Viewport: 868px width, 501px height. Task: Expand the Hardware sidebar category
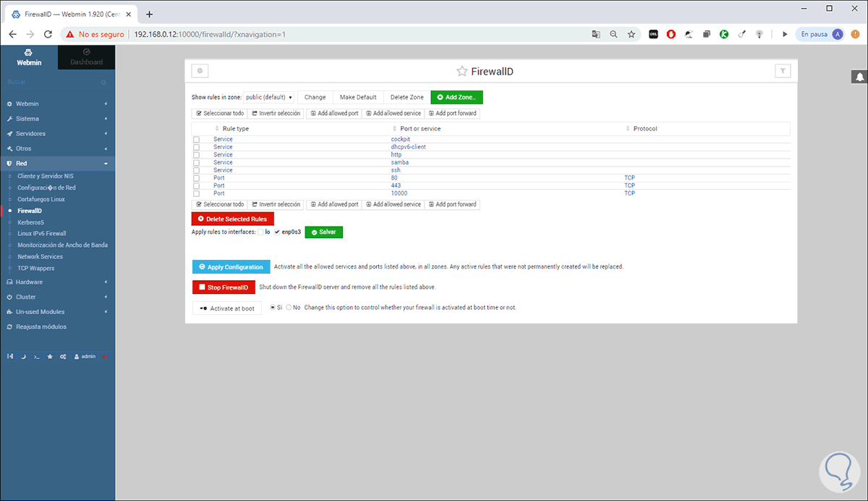point(57,282)
